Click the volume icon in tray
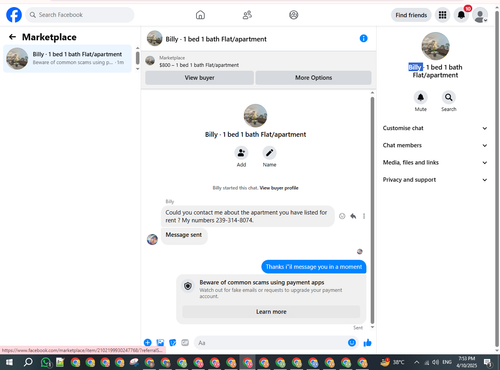This screenshot has width=500, height=370. point(435,362)
